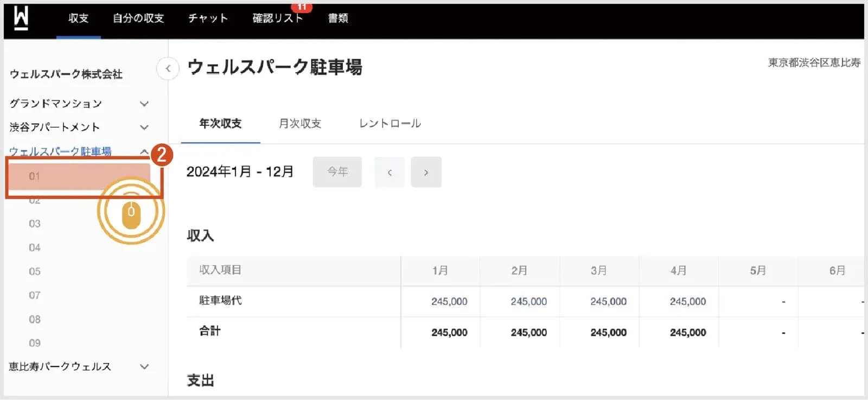Open the 自分の収支 navigation item
This screenshot has width=868, height=400.
138,18
